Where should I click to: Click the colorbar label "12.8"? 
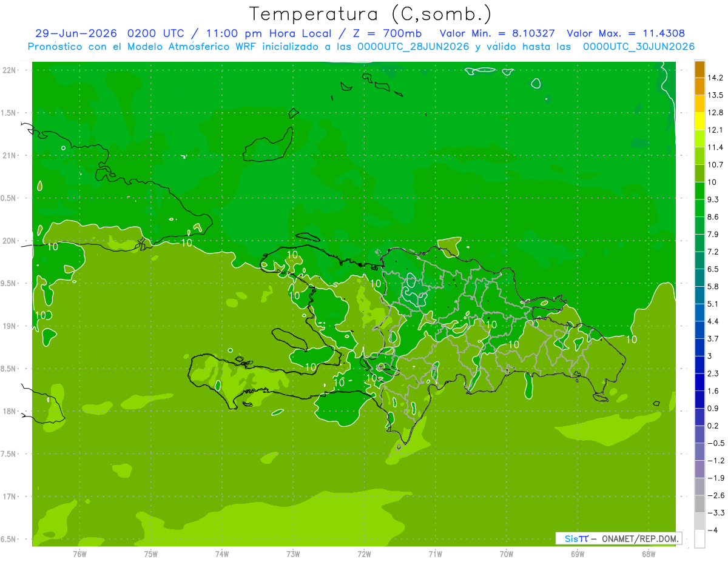pyautogui.click(x=716, y=113)
